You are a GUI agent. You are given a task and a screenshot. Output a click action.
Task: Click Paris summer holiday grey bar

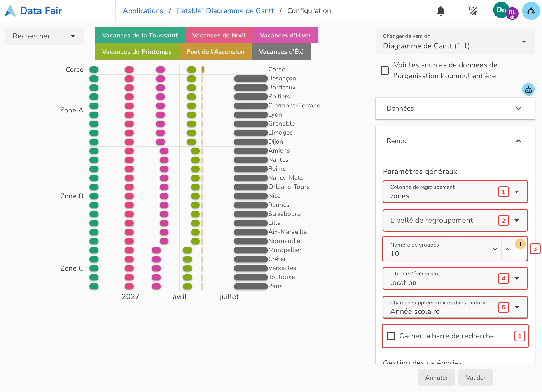coord(250,286)
